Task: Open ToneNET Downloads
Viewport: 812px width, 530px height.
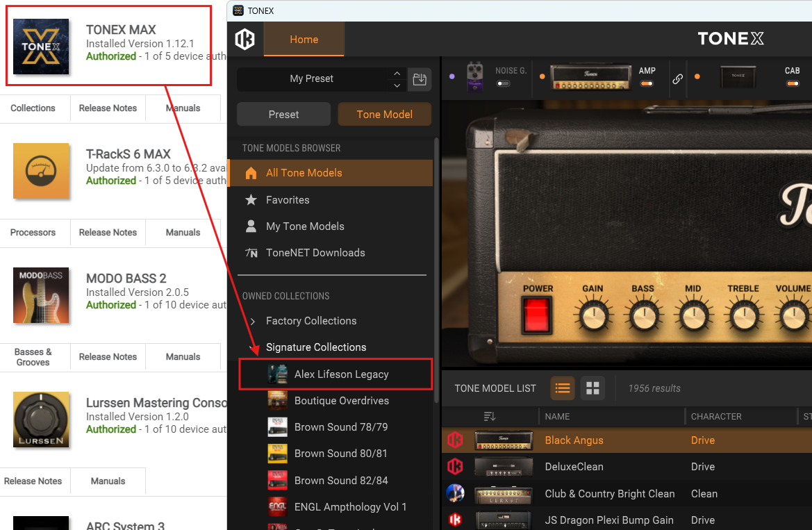Action: pyautogui.click(x=331, y=253)
